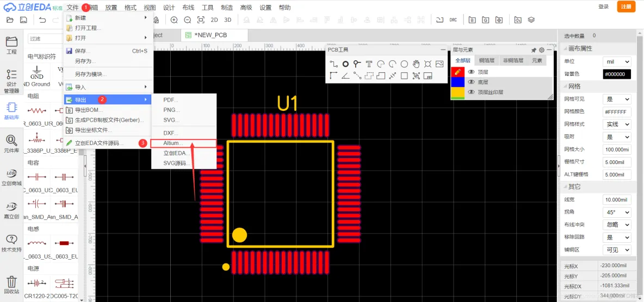Run the DRC check from toolbar
The image size is (644, 302).
[453, 20]
